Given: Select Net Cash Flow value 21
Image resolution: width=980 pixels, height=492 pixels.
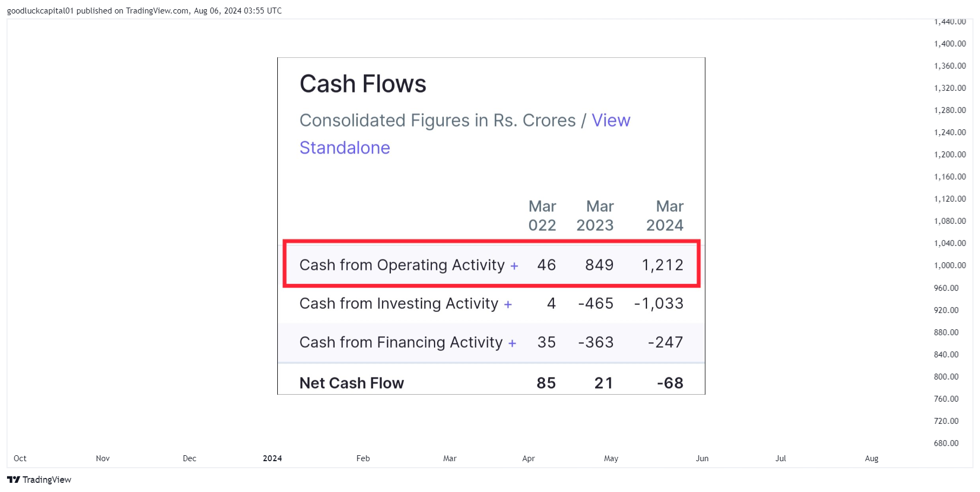Looking at the screenshot, I should click(x=604, y=383).
